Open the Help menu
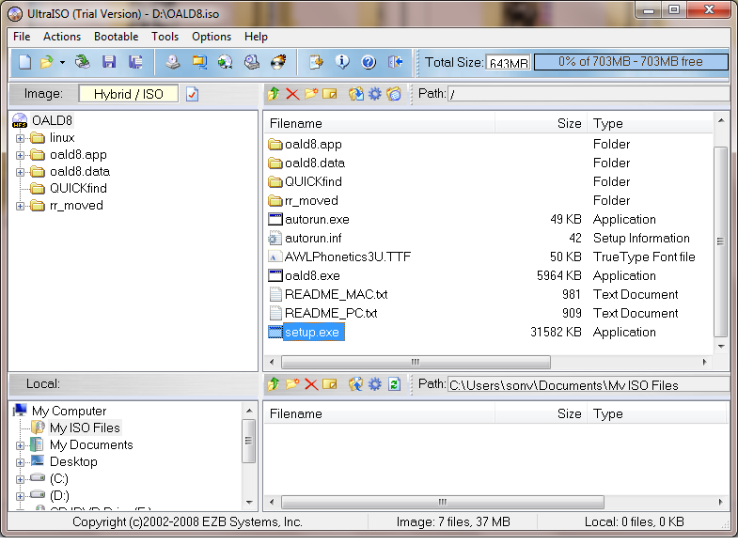 click(256, 37)
